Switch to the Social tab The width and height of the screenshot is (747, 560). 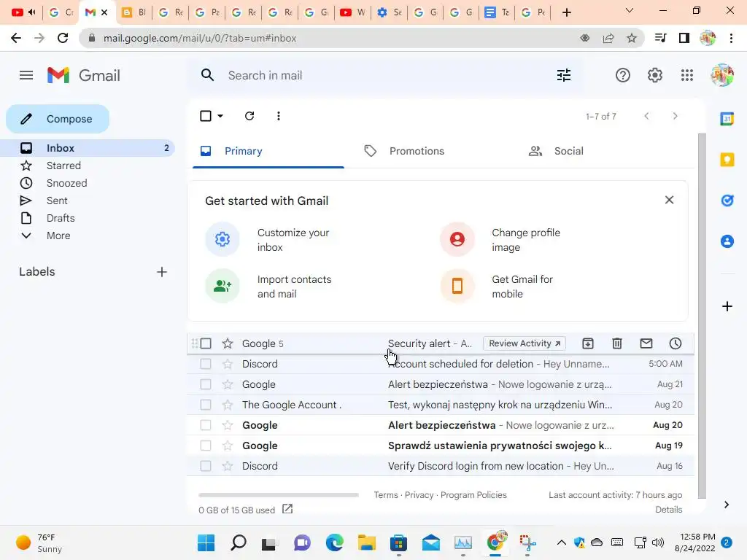(x=568, y=151)
